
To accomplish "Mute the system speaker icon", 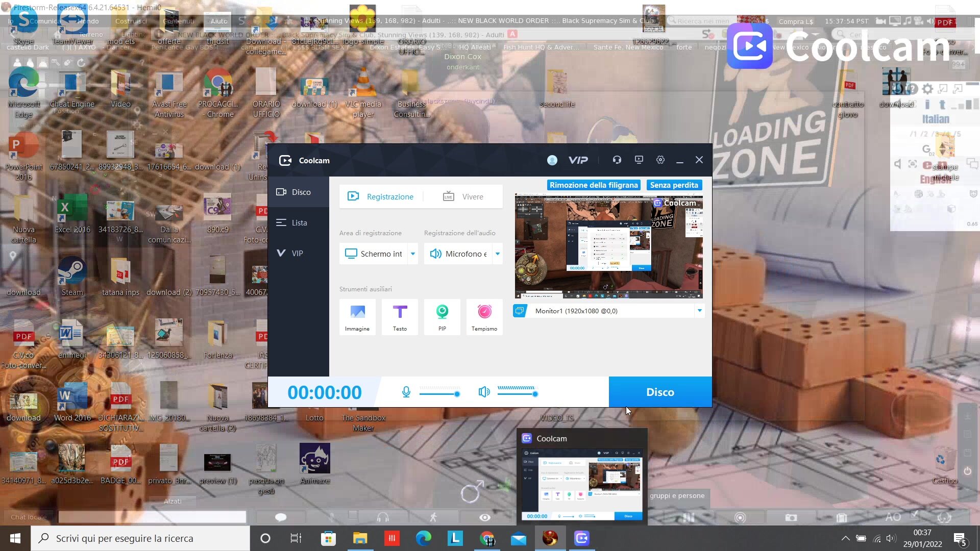I will click(x=484, y=392).
